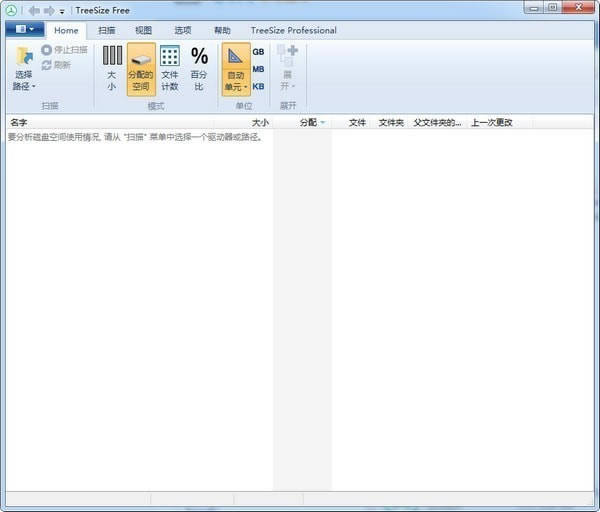
Task: Select MB as display unit
Action: tap(258, 69)
